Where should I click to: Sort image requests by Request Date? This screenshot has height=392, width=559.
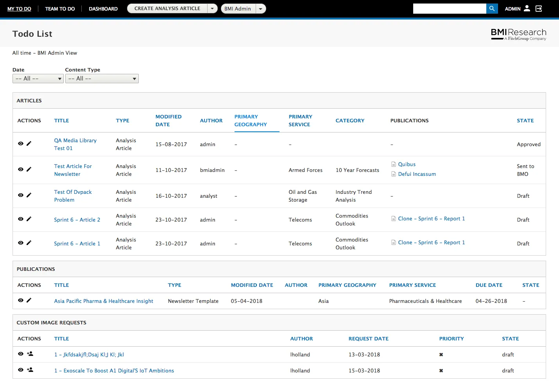(x=368, y=339)
